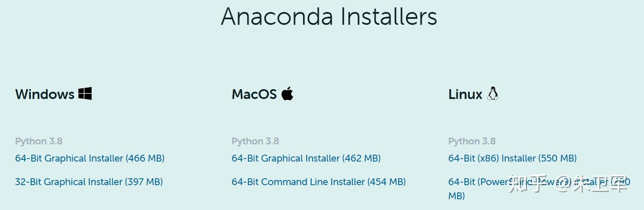644x210 pixels.
Task: Click the Windows logo icon
Action: point(85,93)
